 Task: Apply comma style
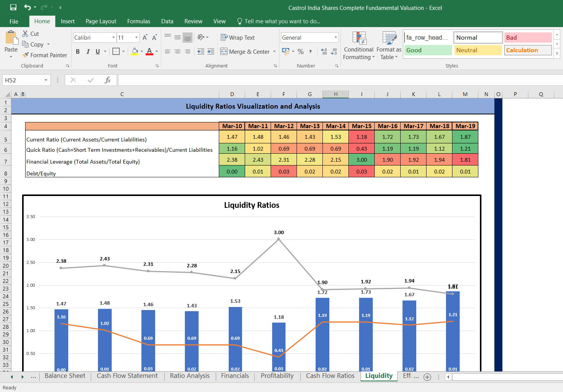(x=311, y=51)
